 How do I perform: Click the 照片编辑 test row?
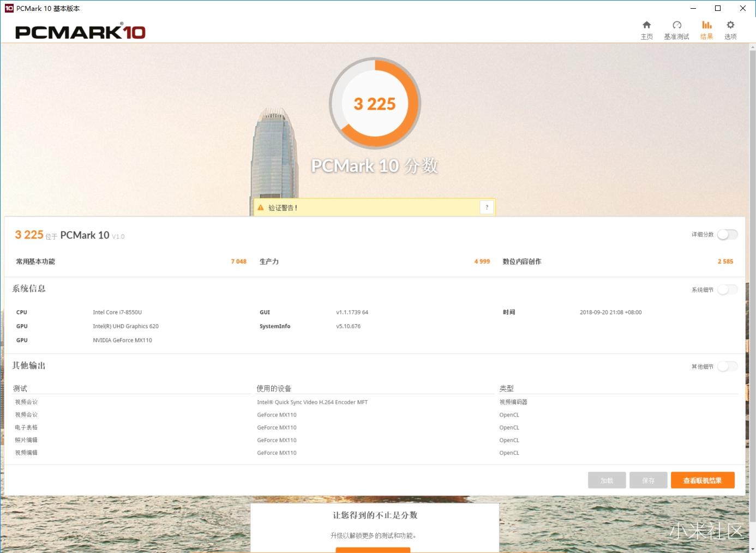point(26,440)
